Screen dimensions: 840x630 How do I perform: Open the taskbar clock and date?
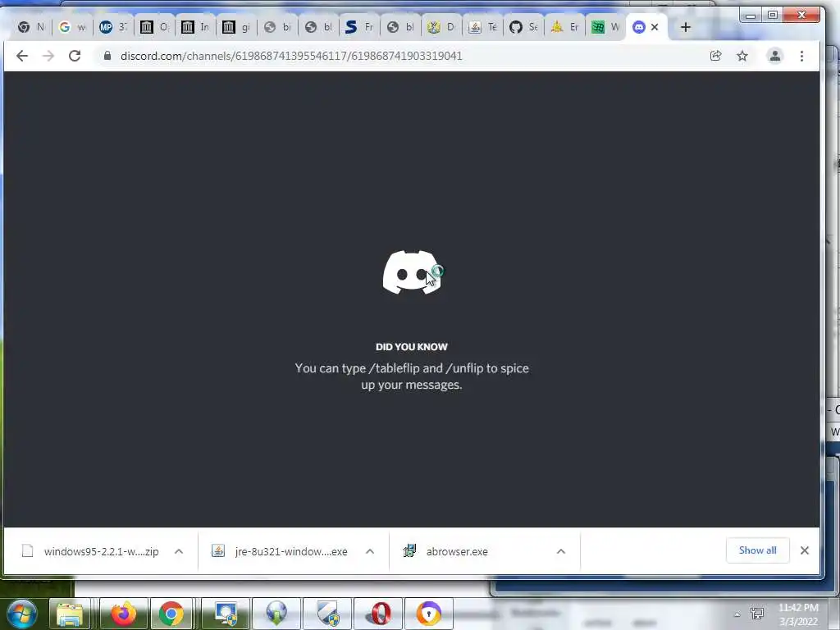pos(798,614)
